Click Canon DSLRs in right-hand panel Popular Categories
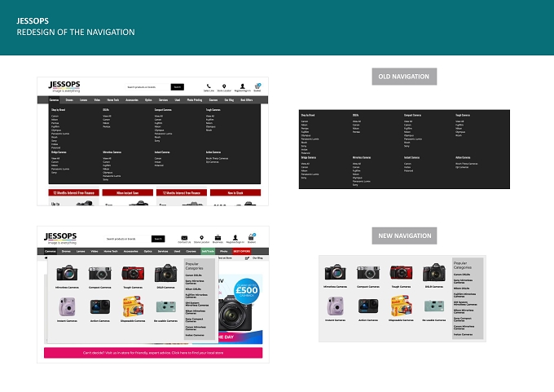The image size is (554, 392). (462, 275)
